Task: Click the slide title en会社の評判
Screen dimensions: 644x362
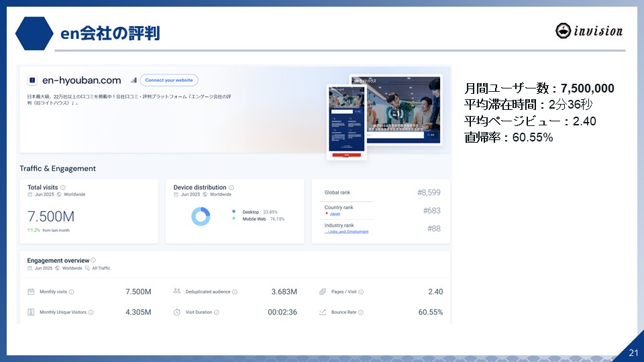Action: point(110,34)
